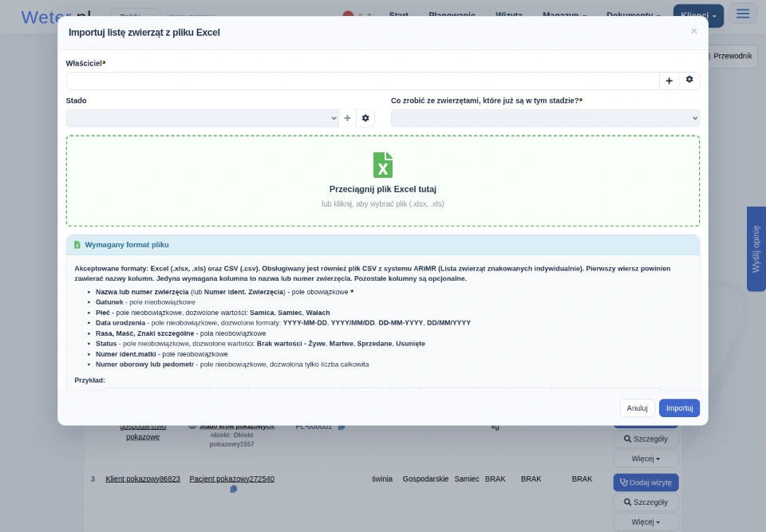Open the hamburger menu in the top bar

tap(743, 14)
